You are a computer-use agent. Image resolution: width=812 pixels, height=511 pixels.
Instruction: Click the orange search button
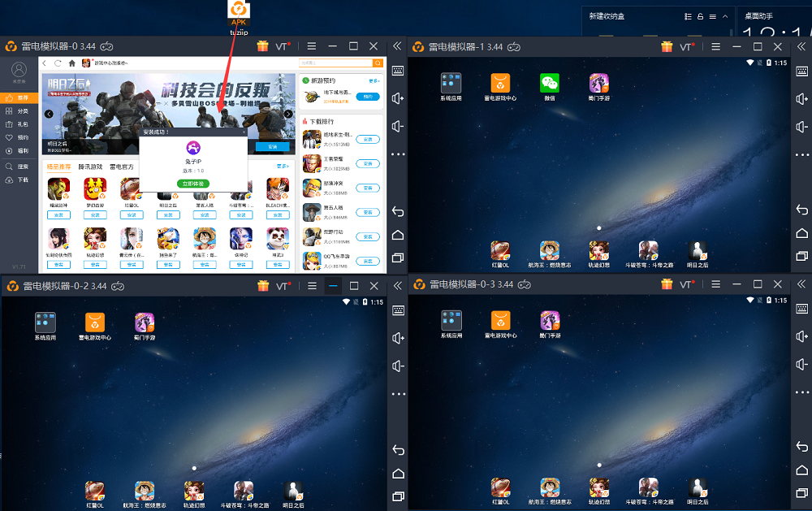click(378, 63)
